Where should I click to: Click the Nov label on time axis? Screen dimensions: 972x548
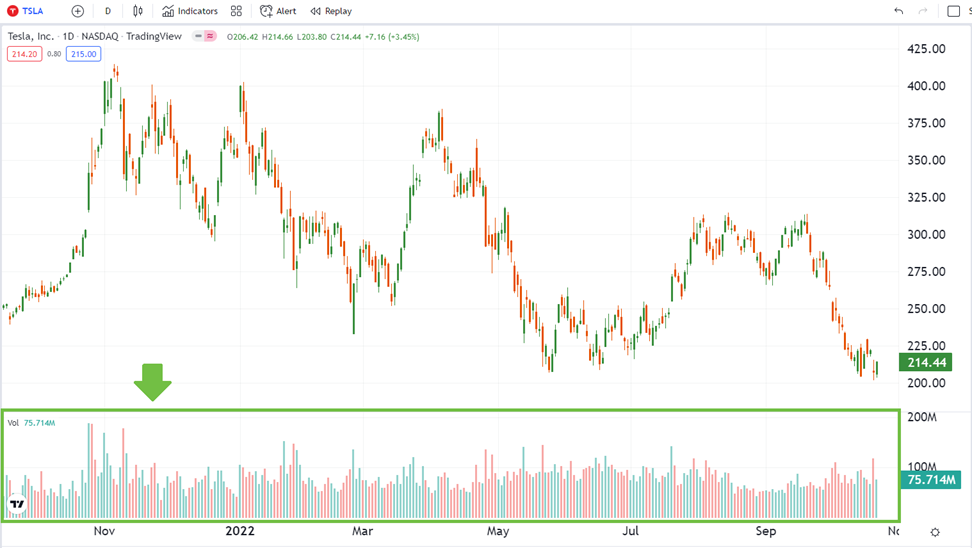point(104,531)
